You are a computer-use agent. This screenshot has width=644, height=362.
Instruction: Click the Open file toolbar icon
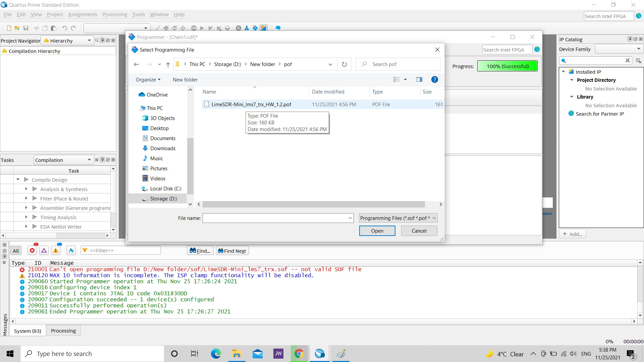pos(17,28)
